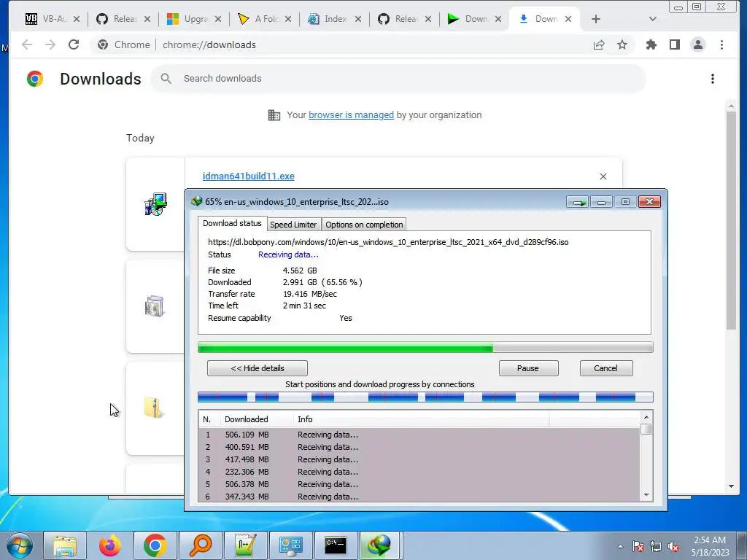Launch Firefox from the taskbar
747x560 pixels.
pos(110,545)
